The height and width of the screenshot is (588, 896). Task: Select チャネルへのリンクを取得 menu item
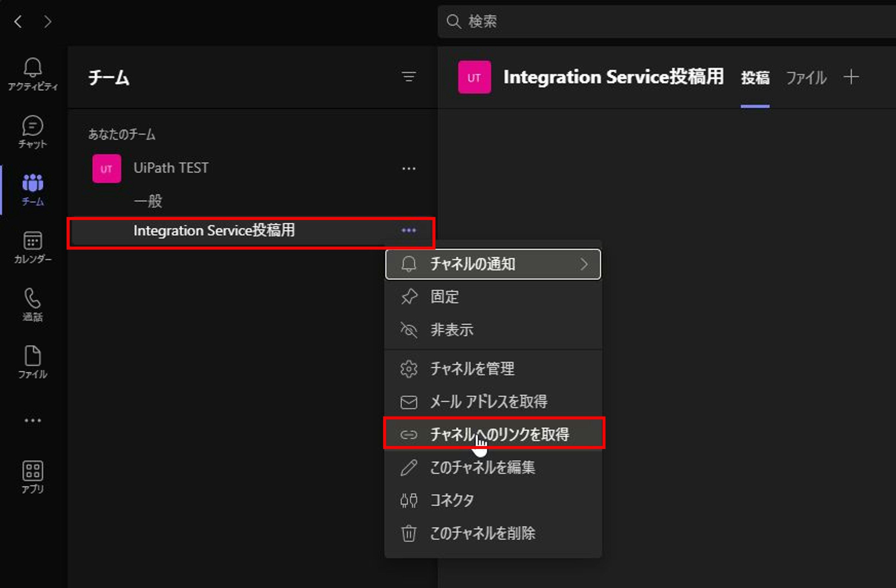pos(499,434)
